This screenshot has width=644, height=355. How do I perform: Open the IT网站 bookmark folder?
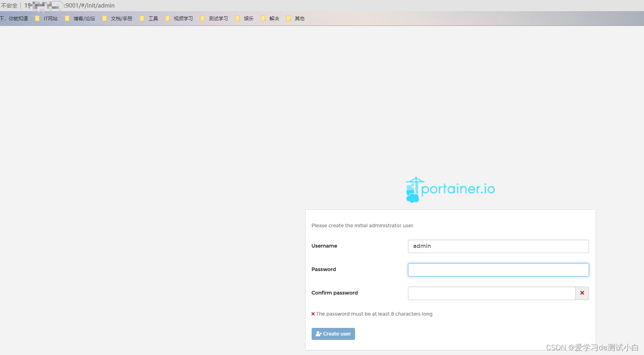pyautogui.click(x=47, y=19)
